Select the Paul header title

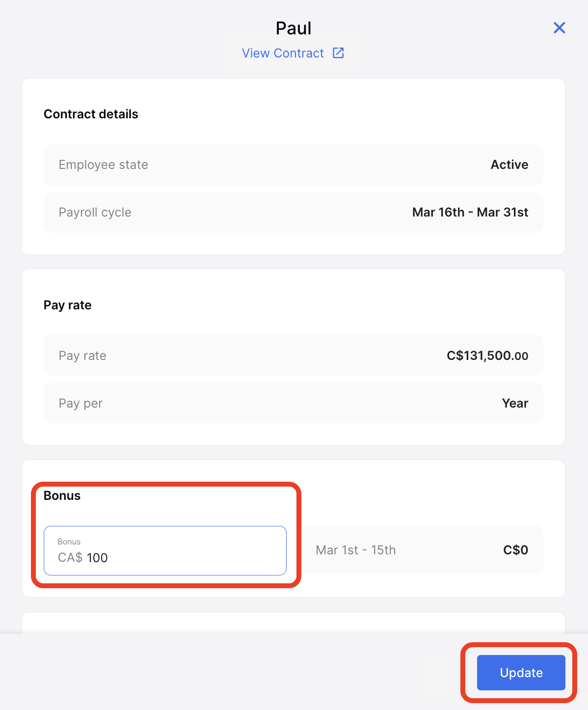point(293,28)
